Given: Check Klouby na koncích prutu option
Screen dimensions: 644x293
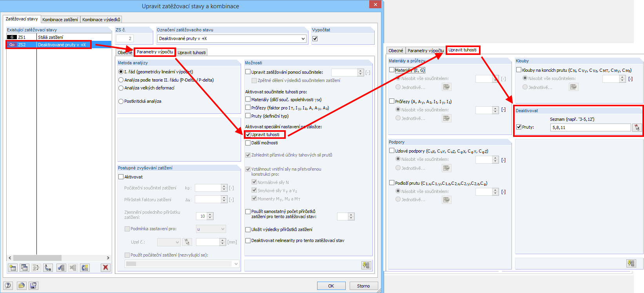Looking at the screenshot, I should 519,70.
